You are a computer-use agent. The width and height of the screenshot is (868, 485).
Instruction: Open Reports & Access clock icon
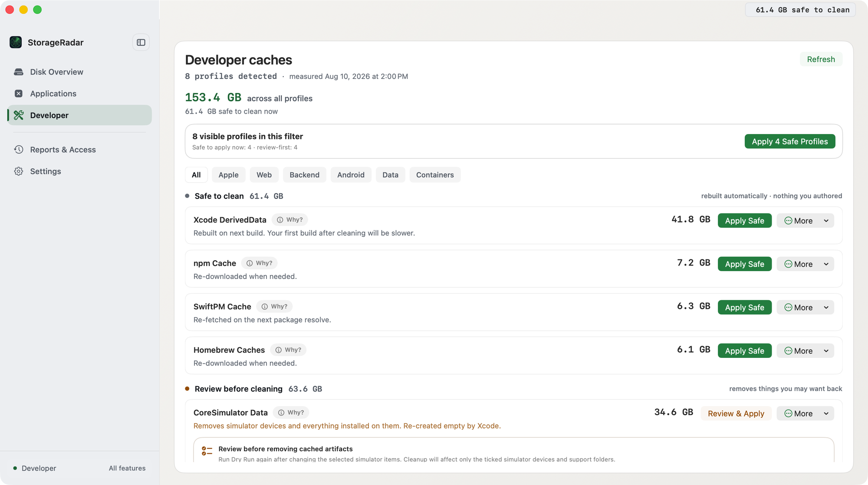point(19,150)
